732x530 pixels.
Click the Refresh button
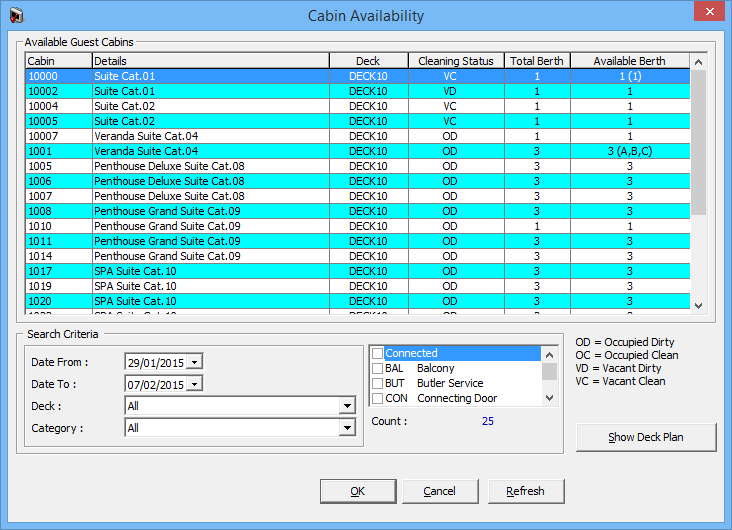click(x=526, y=491)
